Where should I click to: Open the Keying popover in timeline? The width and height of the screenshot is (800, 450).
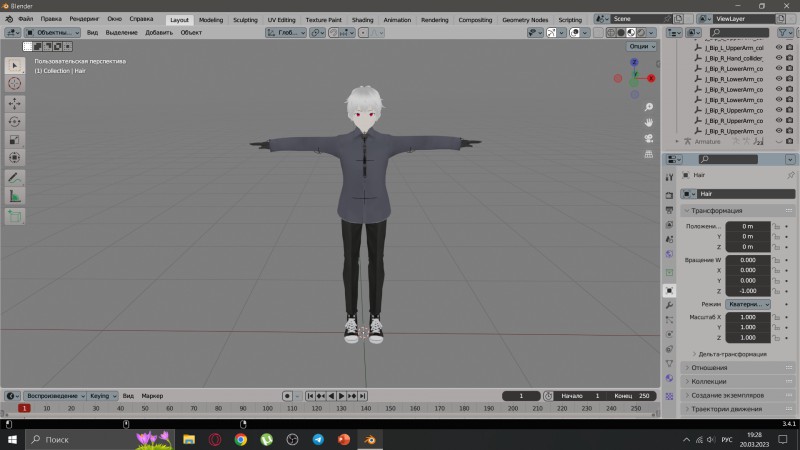[x=103, y=396]
